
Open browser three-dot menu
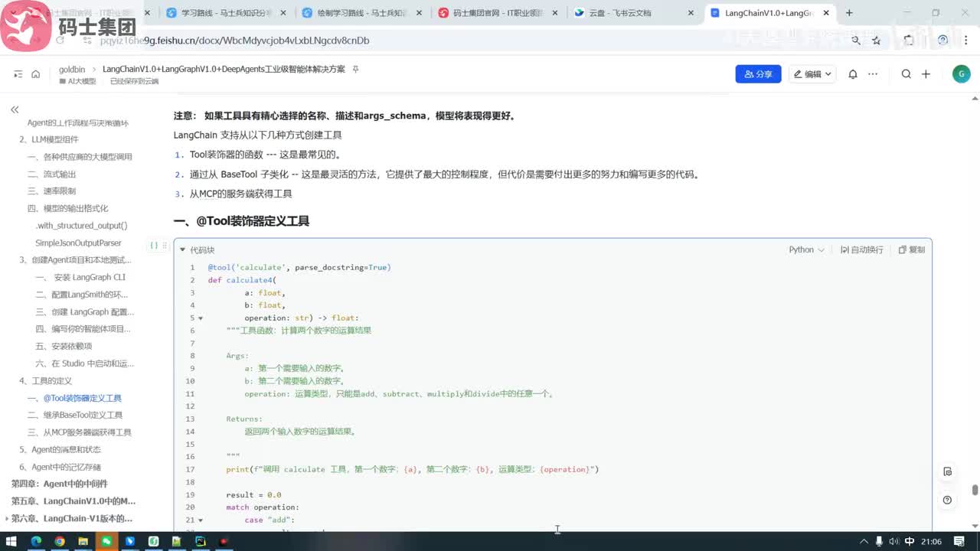click(965, 41)
